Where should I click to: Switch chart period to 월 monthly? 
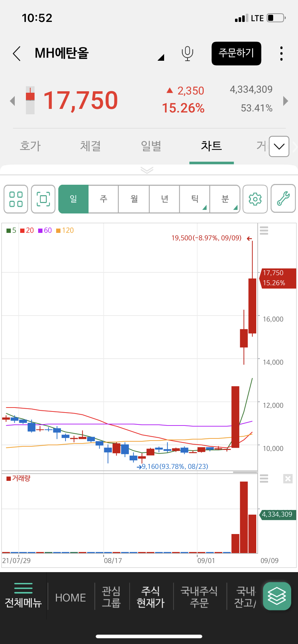134,199
